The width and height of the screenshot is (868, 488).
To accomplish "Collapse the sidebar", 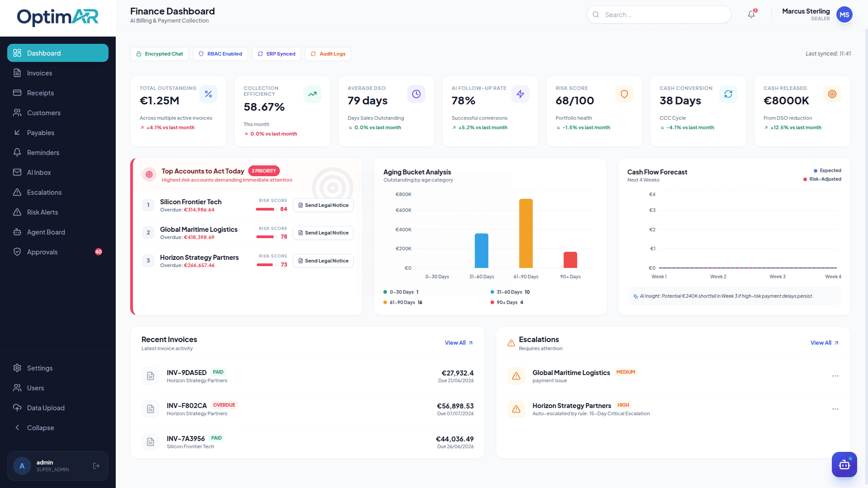I will 58,427.
